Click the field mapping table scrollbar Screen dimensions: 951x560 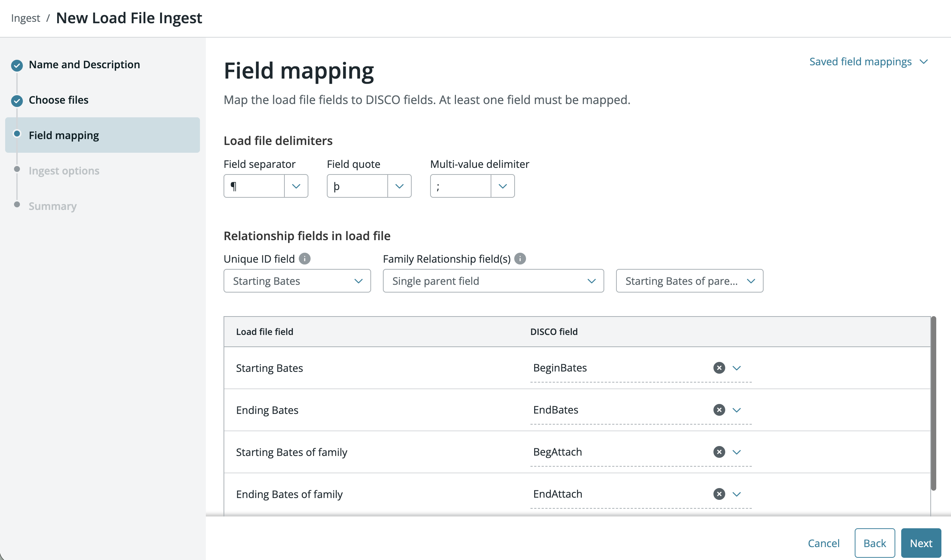click(x=934, y=403)
